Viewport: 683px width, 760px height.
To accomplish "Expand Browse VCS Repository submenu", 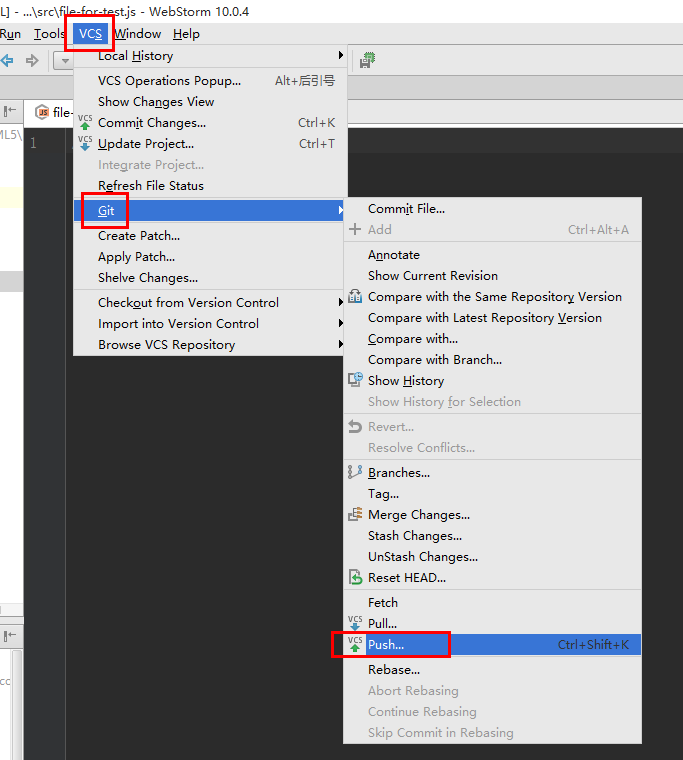I will pyautogui.click(x=209, y=345).
